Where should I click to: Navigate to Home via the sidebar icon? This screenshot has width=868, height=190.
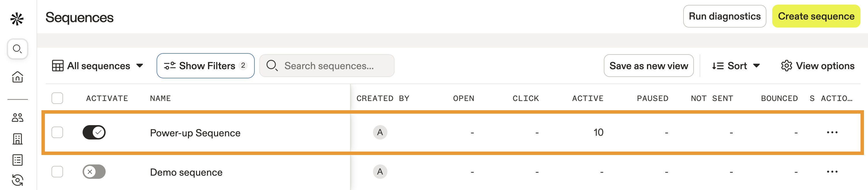coord(18,77)
